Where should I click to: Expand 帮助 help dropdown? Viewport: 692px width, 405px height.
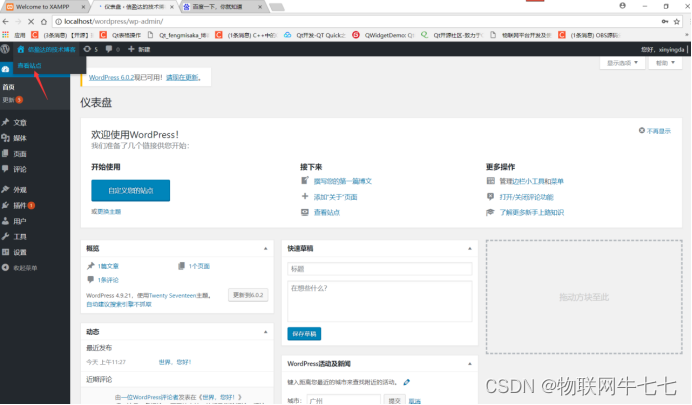tap(665, 63)
